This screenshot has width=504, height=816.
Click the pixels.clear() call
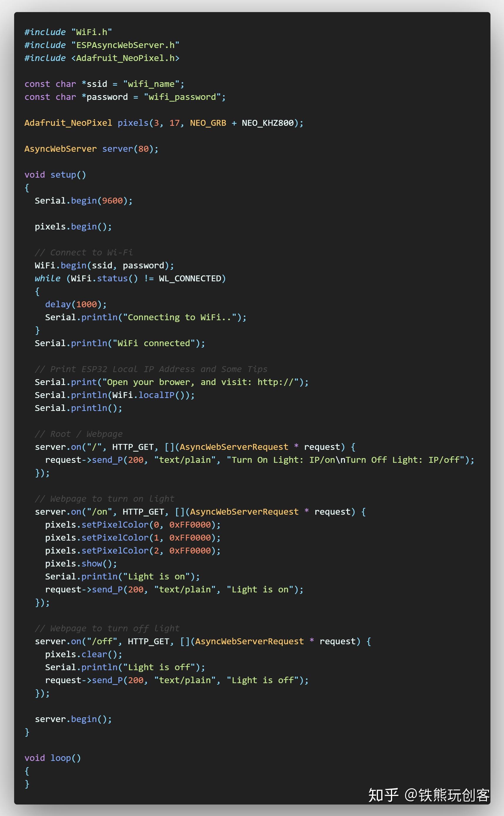pos(84,655)
